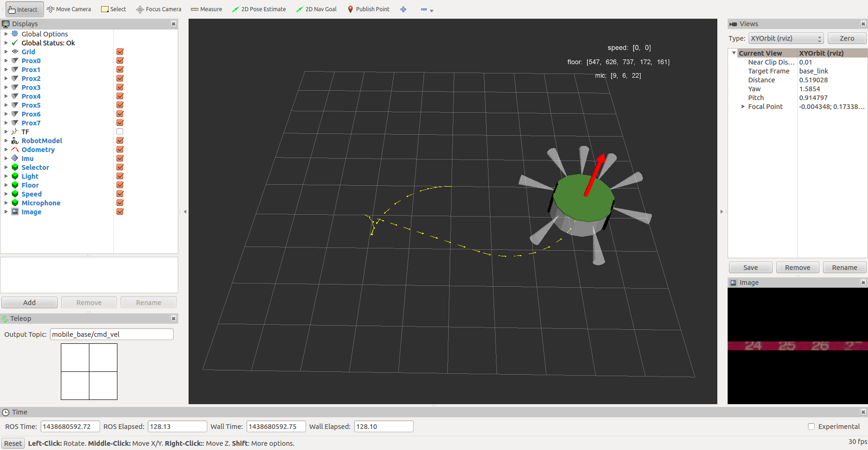This screenshot has width=868, height=450.
Task: Click the Add display button
Action: tap(29, 303)
